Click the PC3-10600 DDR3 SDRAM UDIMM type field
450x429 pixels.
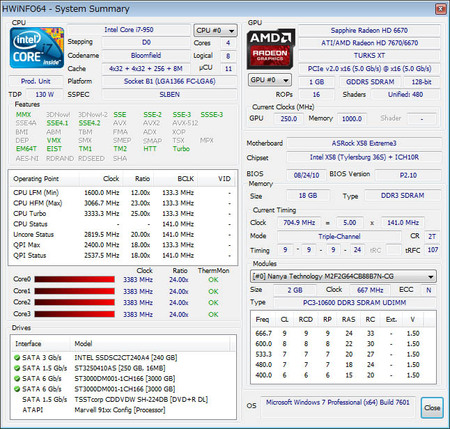point(355,303)
